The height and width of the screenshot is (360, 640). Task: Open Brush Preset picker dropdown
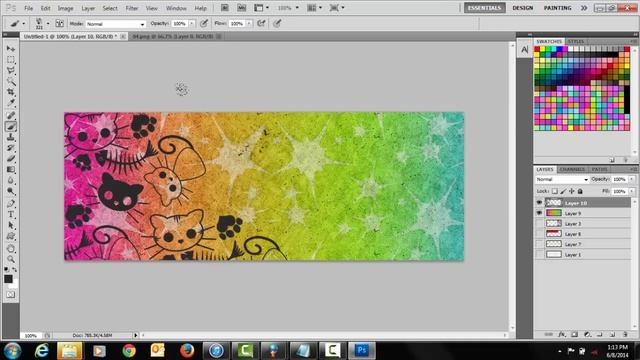point(48,24)
